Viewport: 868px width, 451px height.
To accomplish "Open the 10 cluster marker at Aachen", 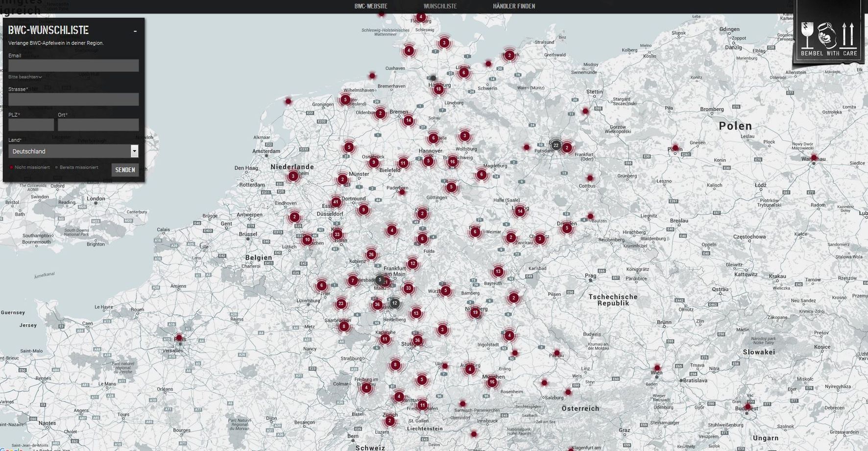I will [307, 240].
